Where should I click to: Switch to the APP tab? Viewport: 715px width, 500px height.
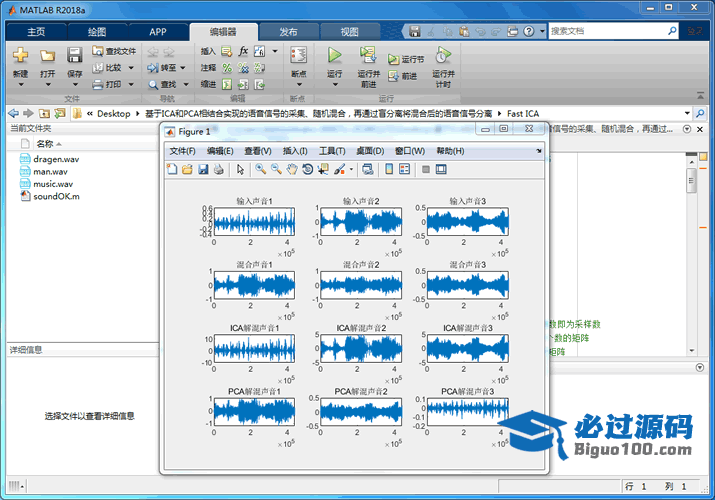coord(158,32)
